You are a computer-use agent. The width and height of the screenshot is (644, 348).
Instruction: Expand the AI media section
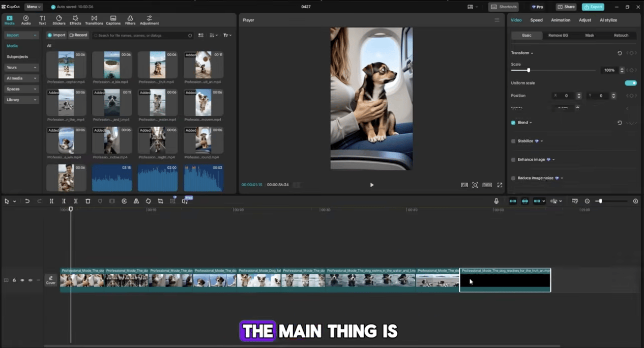pos(21,78)
